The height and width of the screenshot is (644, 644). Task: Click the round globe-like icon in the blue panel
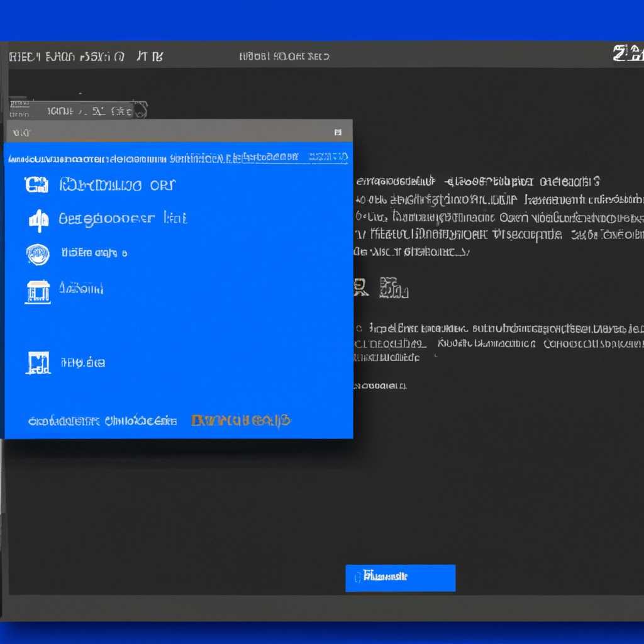(38, 254)
